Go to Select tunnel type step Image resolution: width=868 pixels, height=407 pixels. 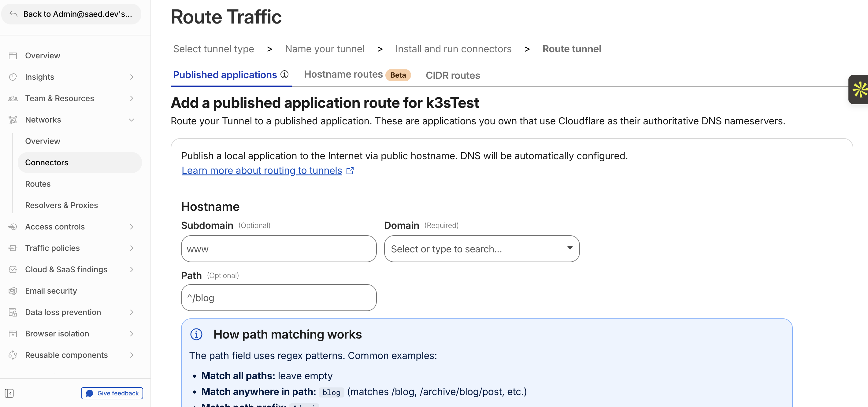point(213,49)
